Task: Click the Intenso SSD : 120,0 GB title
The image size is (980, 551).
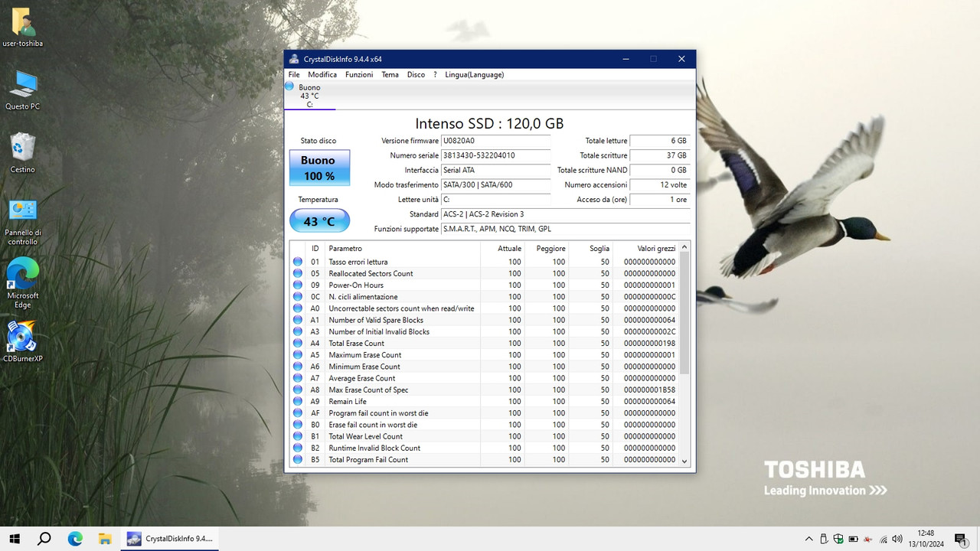Action: pos(489,123)
